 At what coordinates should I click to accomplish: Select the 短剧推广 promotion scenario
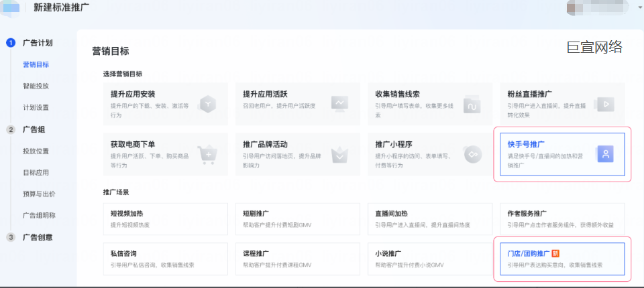(298, 219)
